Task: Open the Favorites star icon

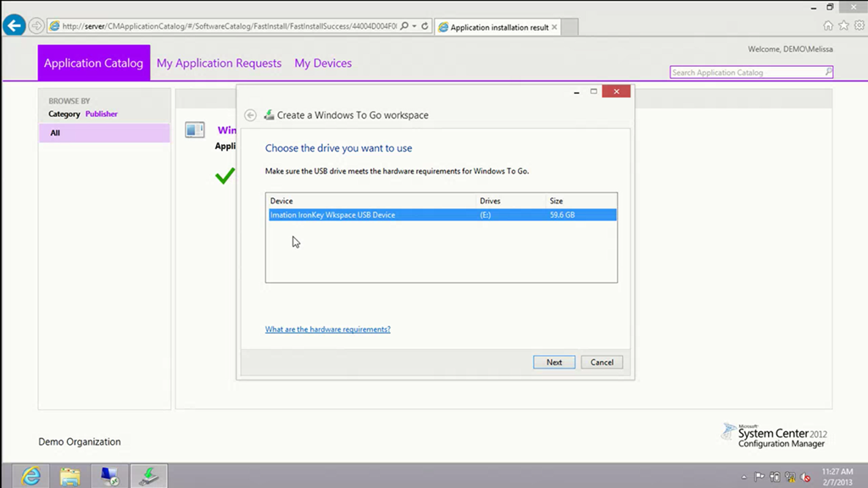Action: pos(843,26)
